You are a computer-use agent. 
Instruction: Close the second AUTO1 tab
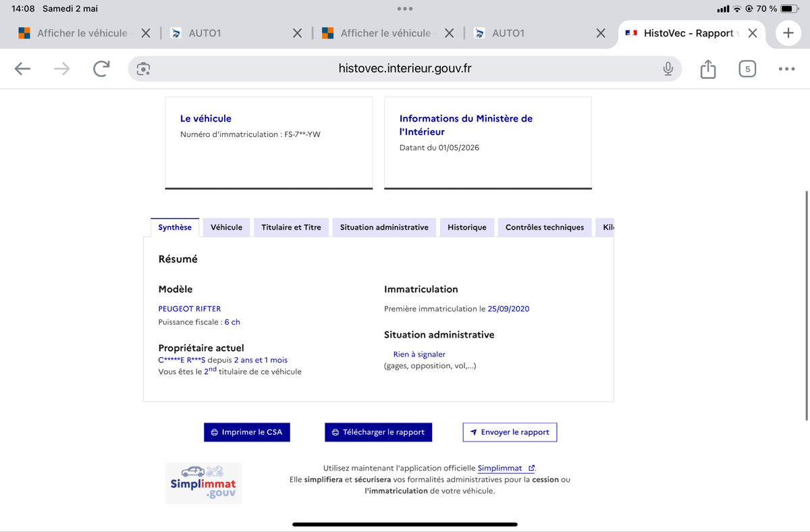pos(601,33)
